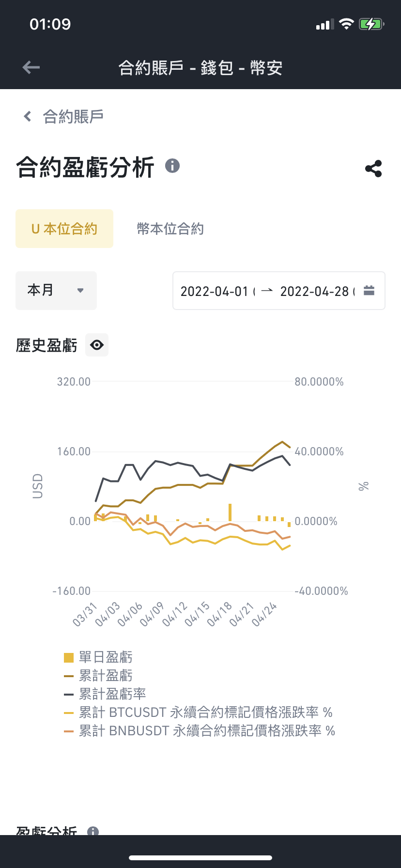Toggle 累計 BTCUSDT legend series

(199, 713)
